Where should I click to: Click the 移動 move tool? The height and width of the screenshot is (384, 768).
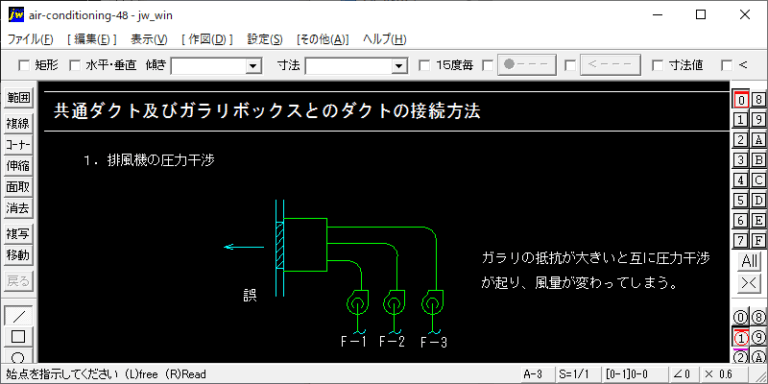coord(18,255)
